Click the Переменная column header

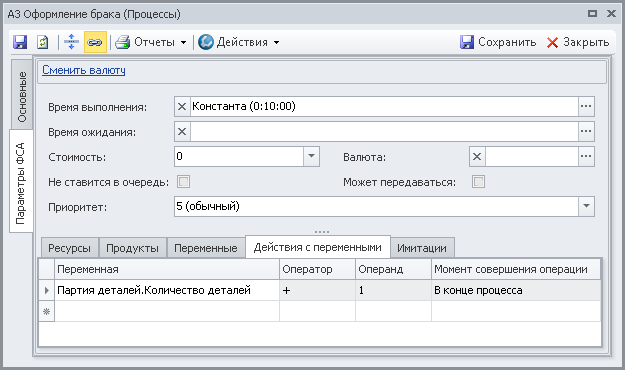coord(167,269)
